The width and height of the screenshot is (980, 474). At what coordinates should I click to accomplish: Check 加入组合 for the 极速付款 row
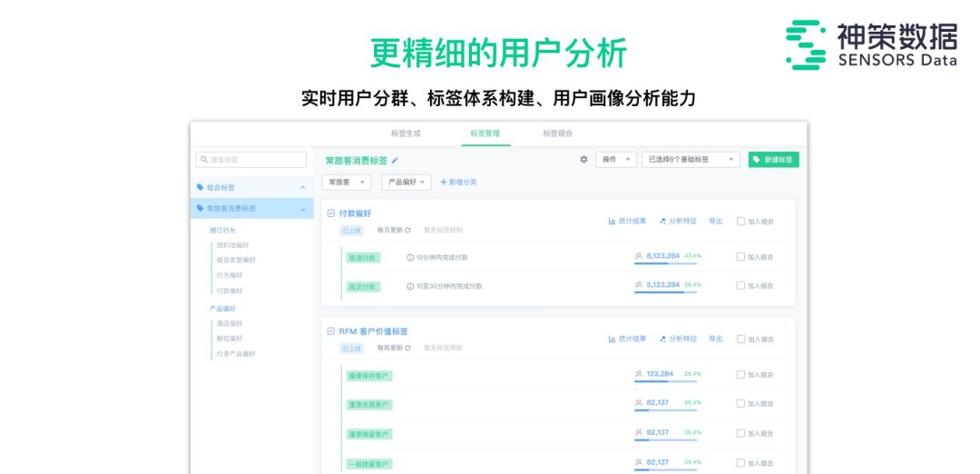point(740,256)
